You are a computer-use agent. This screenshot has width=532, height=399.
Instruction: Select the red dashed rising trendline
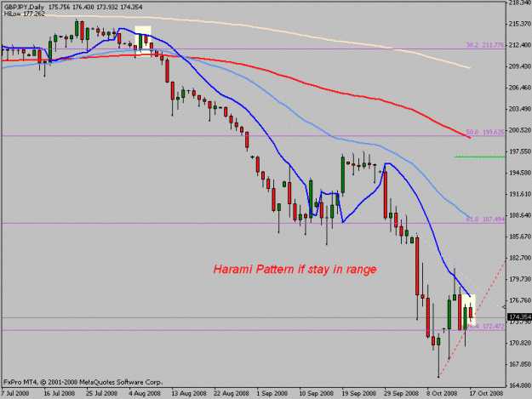point(472,318)
